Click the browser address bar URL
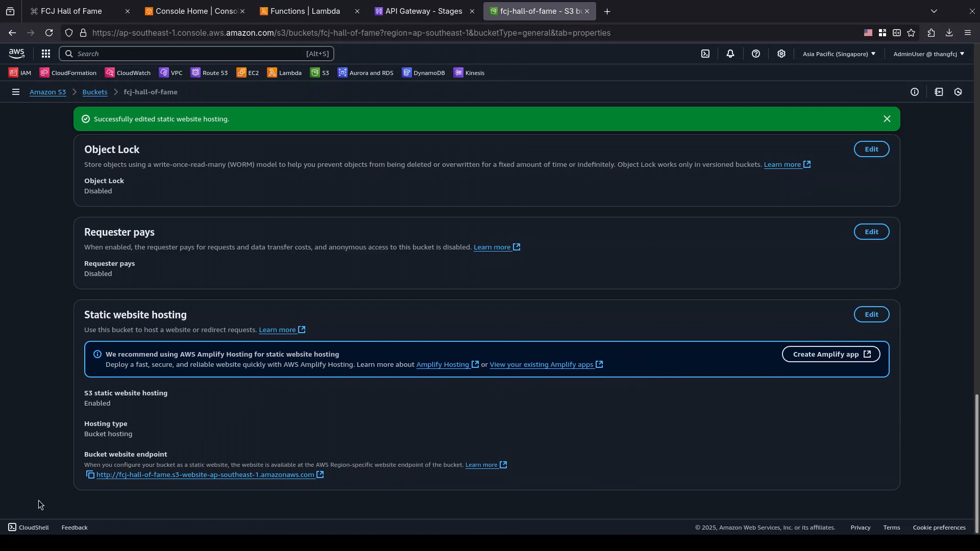Image resolution: width=980 pixels, height=551 pixels. click(352, 33)
